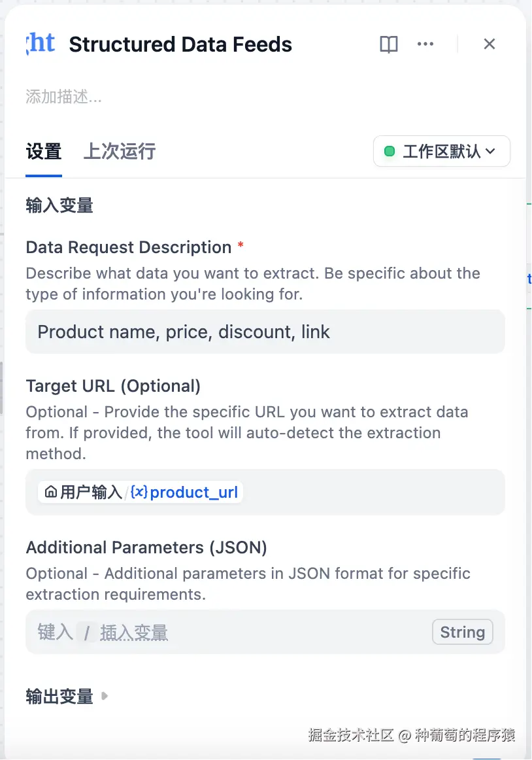
Task: Close the Structured Data Feeds panel
Action: pos(490,44)
